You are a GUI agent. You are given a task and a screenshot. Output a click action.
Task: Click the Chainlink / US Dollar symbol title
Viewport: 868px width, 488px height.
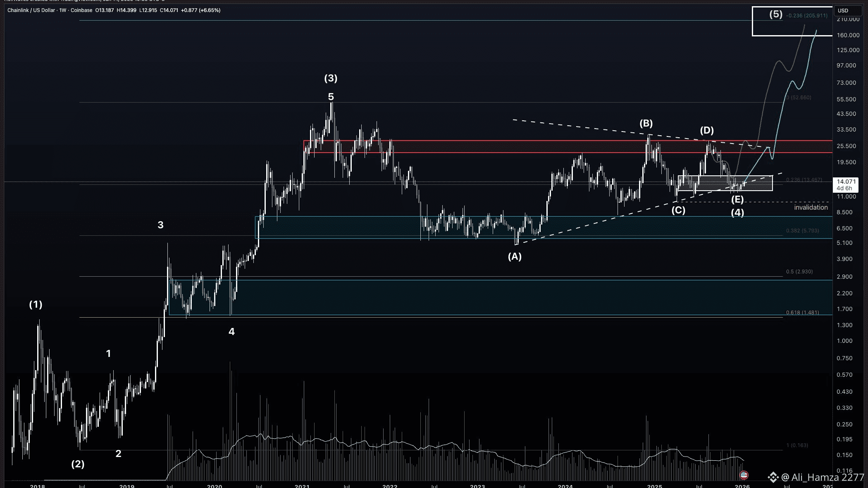click(31, 10)
